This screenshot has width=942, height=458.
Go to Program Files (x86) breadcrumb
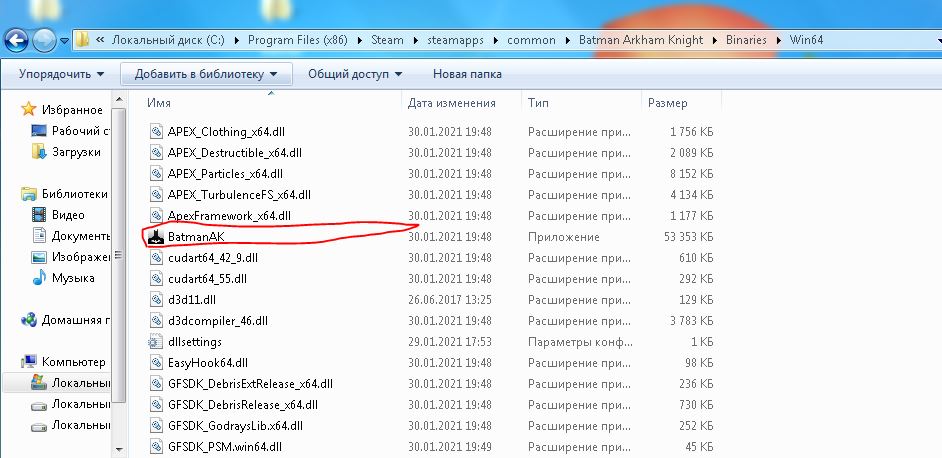(297, 40)
